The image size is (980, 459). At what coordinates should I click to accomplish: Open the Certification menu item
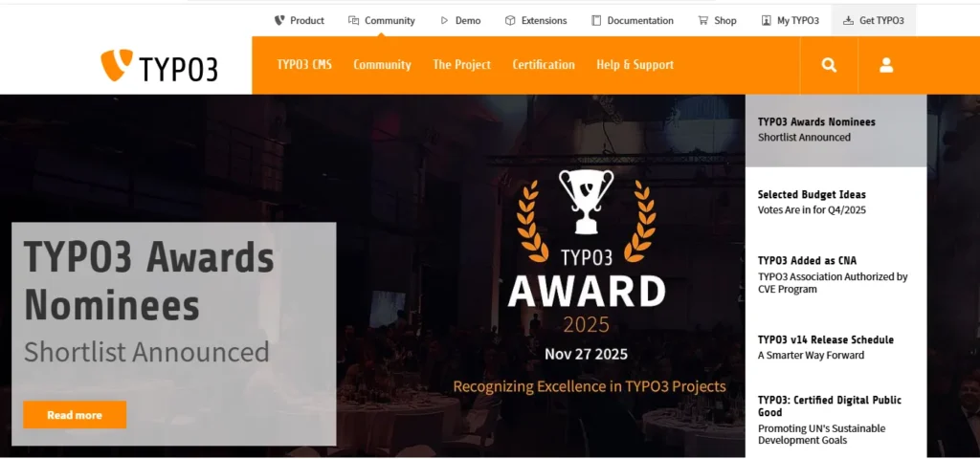[544, 65]
